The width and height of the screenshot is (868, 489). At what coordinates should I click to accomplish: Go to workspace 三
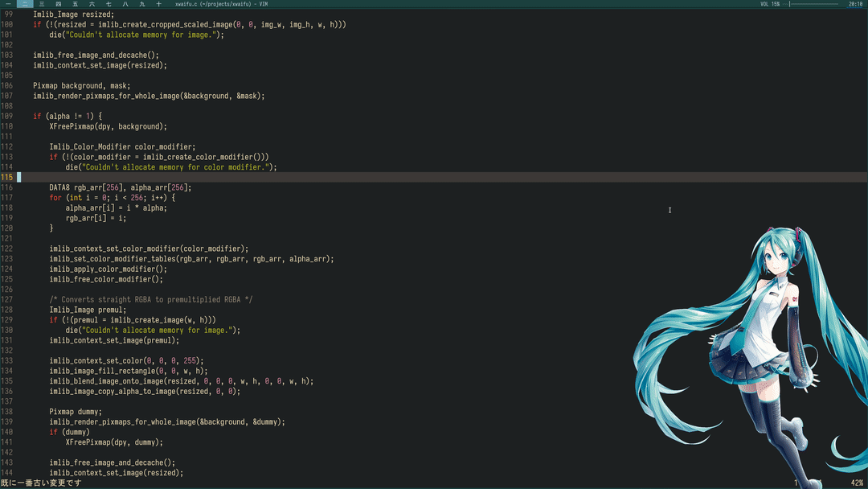pos(42,4)
